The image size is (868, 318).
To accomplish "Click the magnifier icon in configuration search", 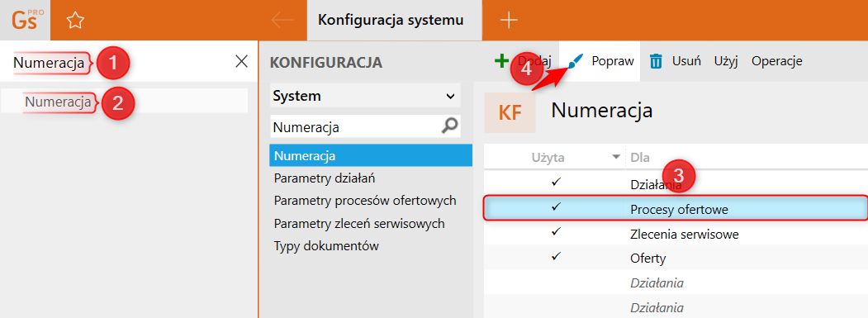I will pyautogui.click(x=450, y=127).
